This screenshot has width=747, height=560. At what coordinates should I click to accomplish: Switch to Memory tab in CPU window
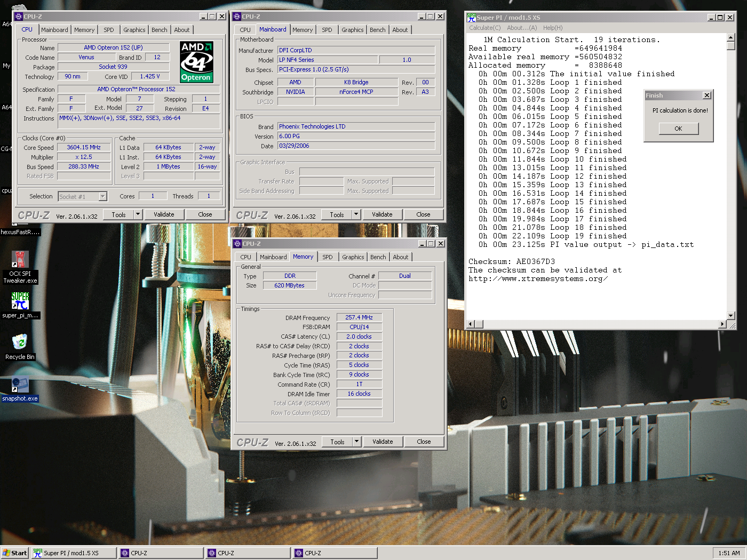(84, 30)
